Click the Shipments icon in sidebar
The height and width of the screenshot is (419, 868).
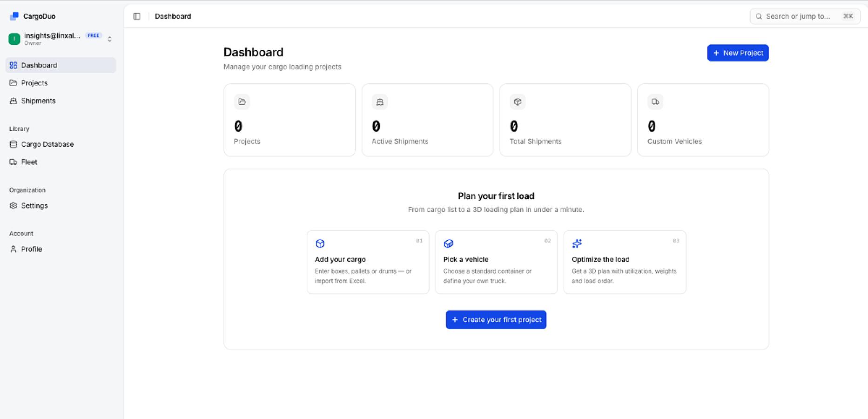pyautogui.click(x=13, y=101)
